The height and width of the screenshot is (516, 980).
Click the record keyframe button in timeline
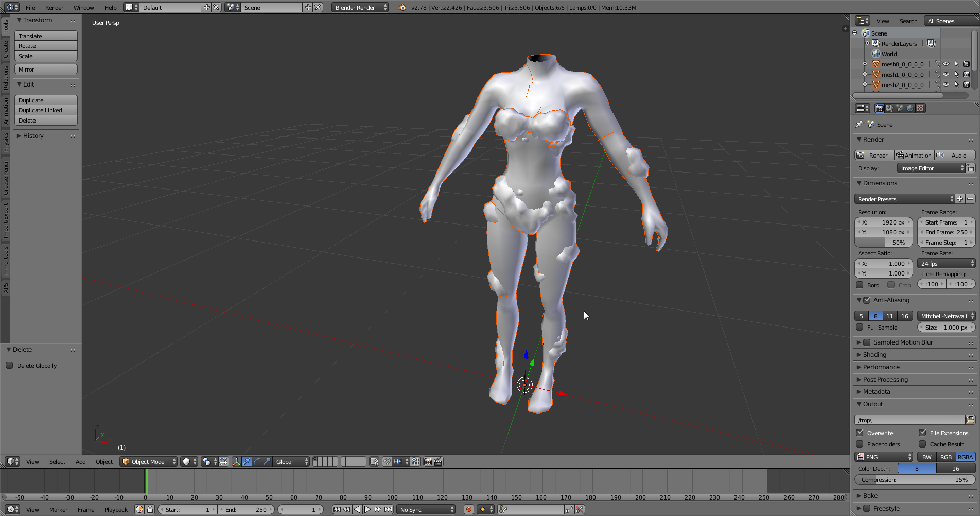pos(468,509)
